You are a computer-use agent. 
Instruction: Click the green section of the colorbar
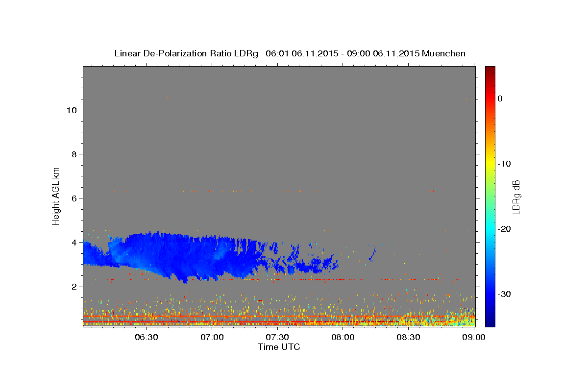(x=490, y=196)
